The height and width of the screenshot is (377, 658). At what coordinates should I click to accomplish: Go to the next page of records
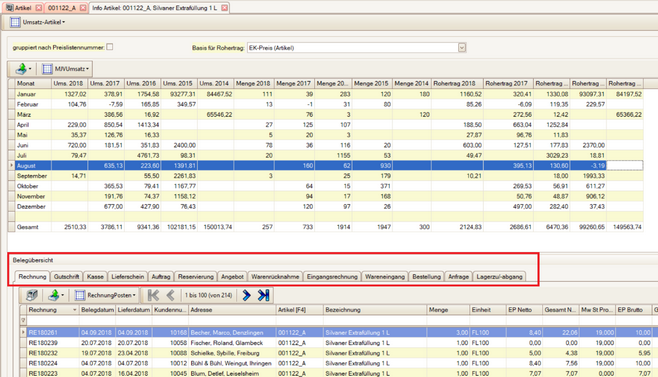[x=246, y=296]
